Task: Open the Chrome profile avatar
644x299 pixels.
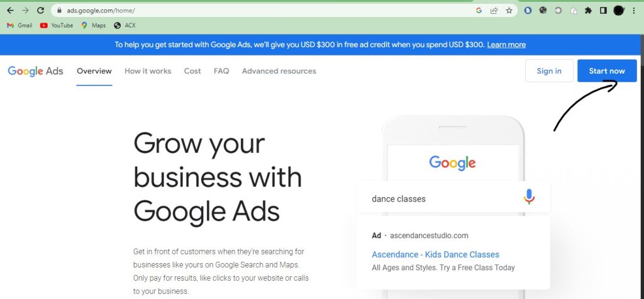Action: click(x=619, y=11)
